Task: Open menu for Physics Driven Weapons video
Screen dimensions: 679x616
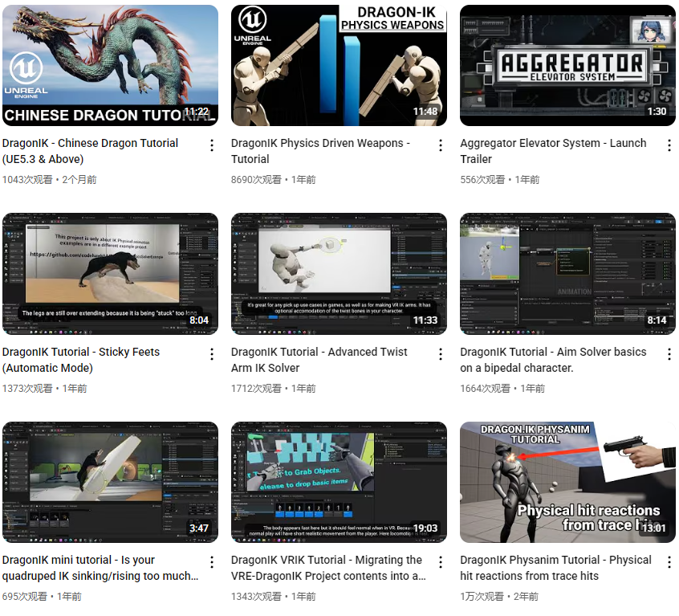Action: click(x=441, y=145)
